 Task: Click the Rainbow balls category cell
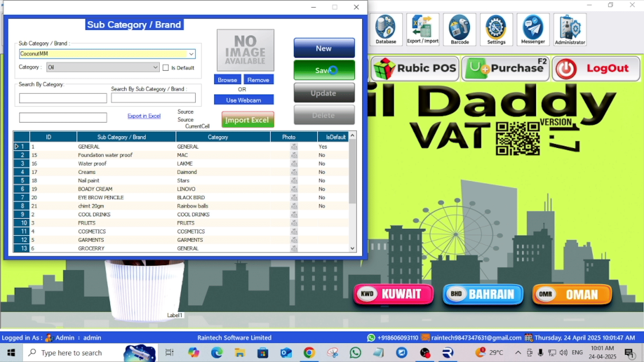(x=223, y=206)
